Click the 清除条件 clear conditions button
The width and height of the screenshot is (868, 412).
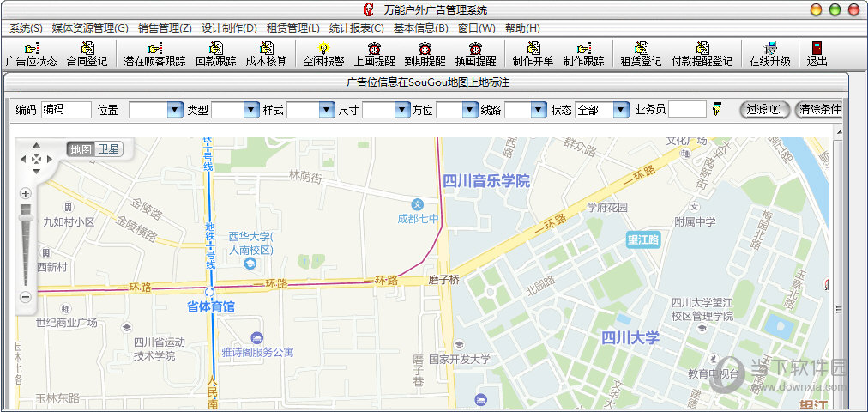pos(819,110)
